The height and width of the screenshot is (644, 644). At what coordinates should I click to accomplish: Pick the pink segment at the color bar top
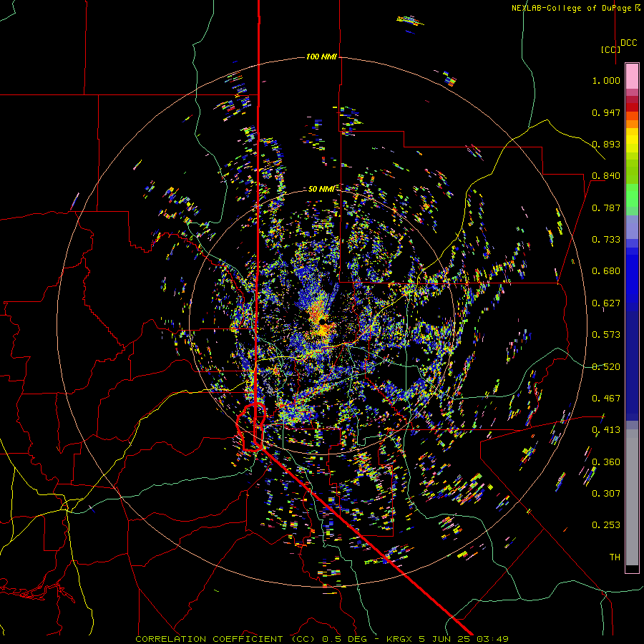[632, 76]
